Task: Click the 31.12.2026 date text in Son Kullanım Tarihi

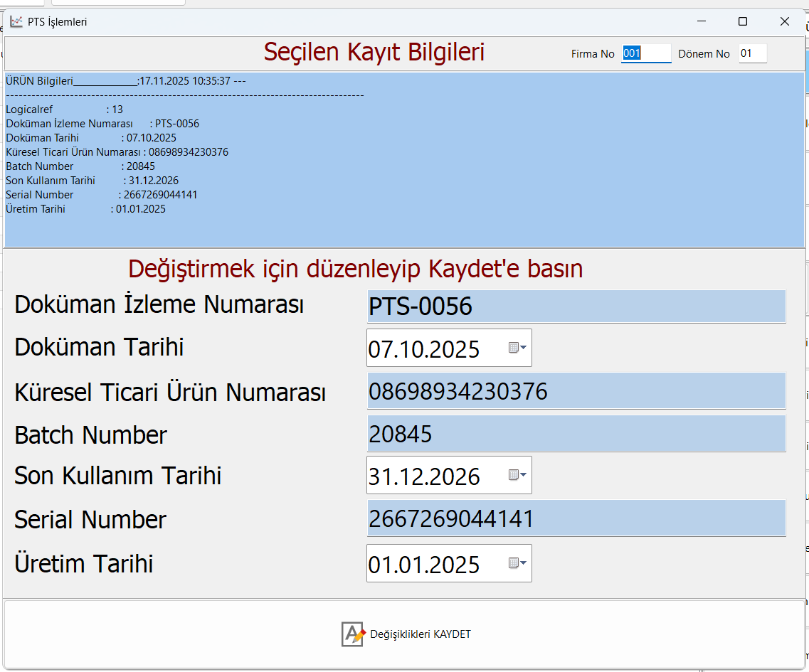Action: 423,476
